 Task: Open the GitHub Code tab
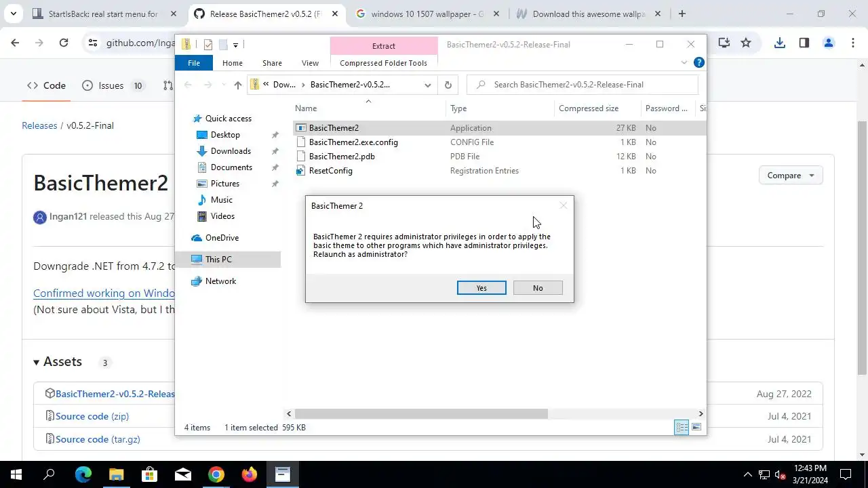(46, 85)
